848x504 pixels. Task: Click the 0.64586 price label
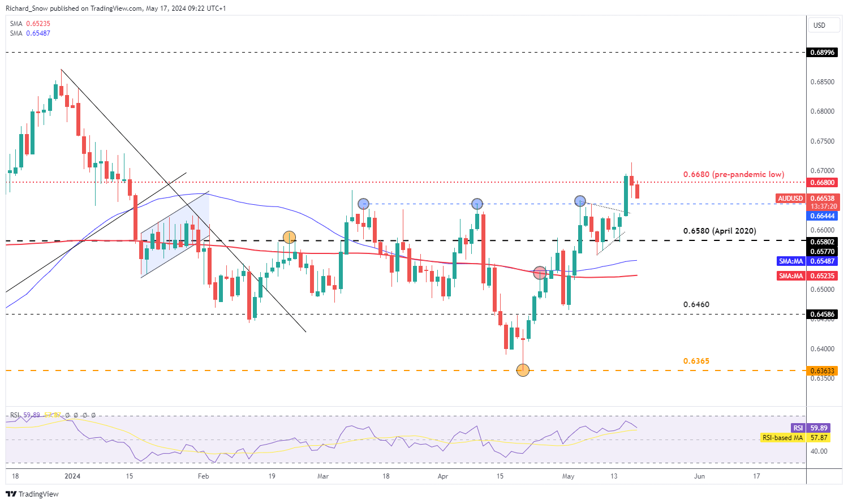[823, 314]
